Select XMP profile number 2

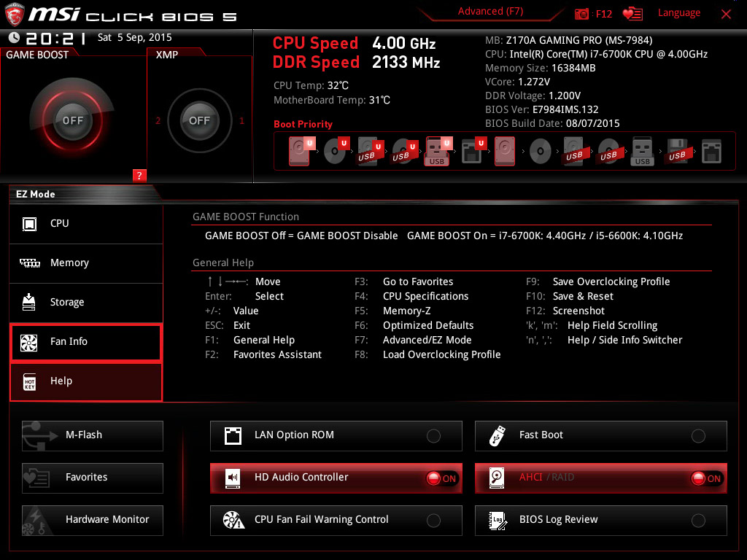[x=158, y=121]
